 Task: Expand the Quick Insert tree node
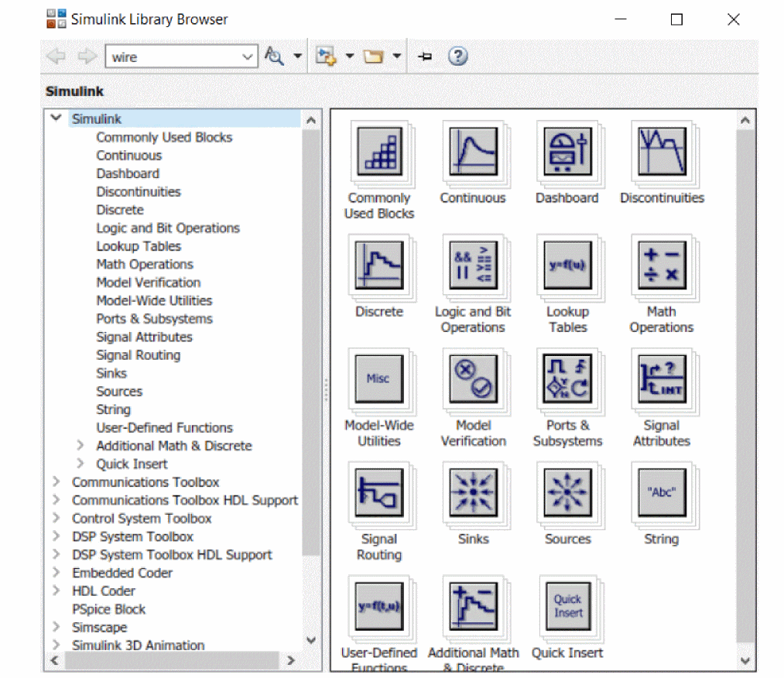[x=80, y=464]
